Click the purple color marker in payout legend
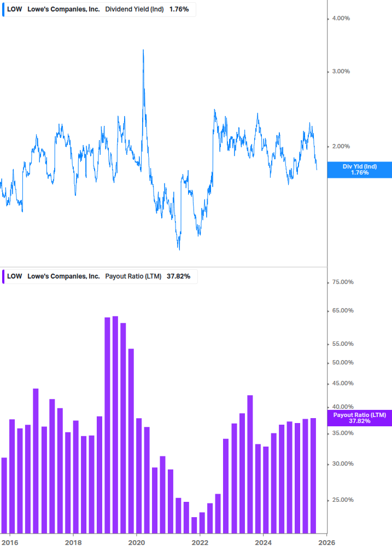The height and width of the screenshot is (550, 392). pos(3,276)
